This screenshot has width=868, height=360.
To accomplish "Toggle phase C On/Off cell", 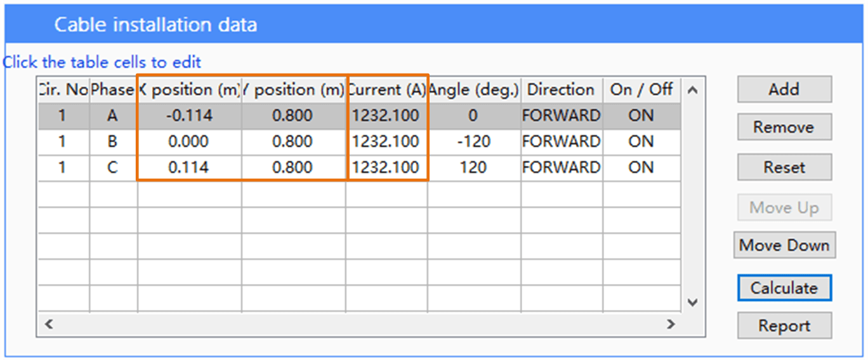I will [x=641, y=167].
